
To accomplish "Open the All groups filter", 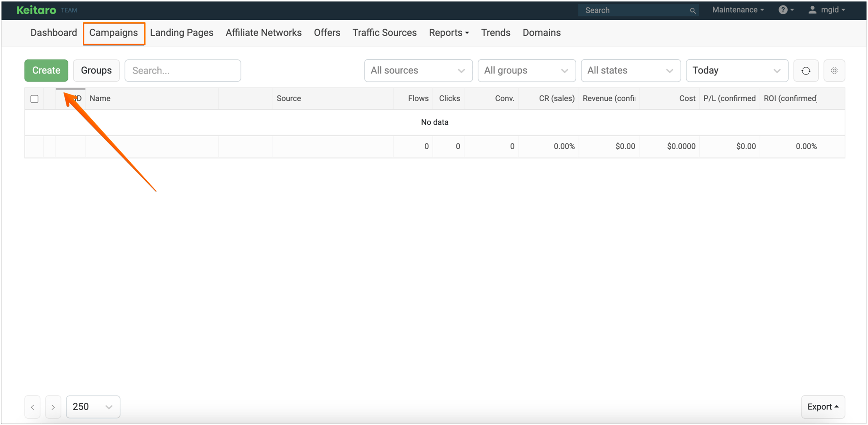I will click(x=527, y=70).
